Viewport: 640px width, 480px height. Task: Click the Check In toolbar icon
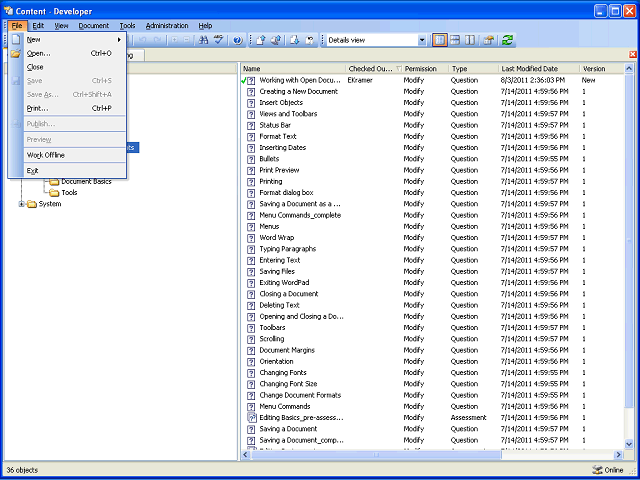(261, 40)
